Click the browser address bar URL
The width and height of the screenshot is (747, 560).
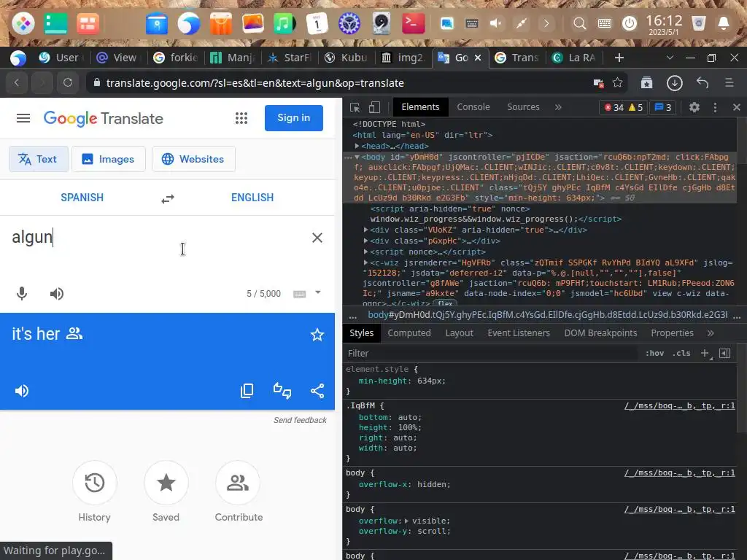pyautogui.click(x=255, y=83)
